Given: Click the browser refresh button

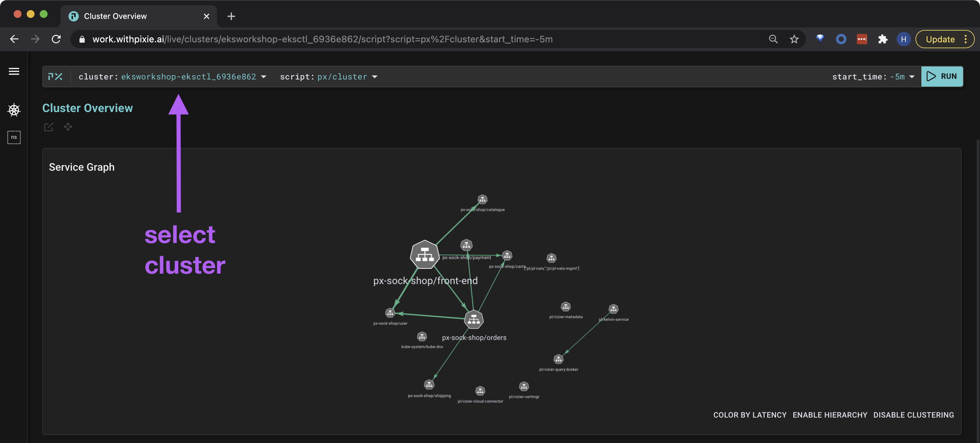Looking at the screenshot, I should pyautogui.click(x=57, y=39).
